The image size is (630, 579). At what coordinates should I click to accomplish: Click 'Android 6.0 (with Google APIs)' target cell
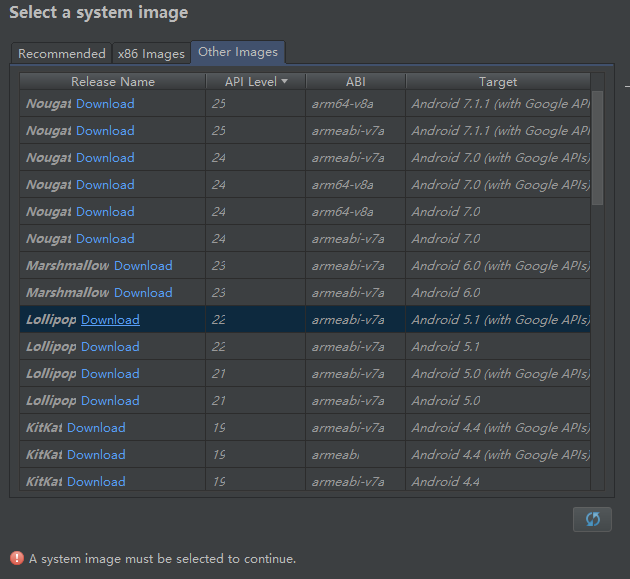click(x=498, y=266)
